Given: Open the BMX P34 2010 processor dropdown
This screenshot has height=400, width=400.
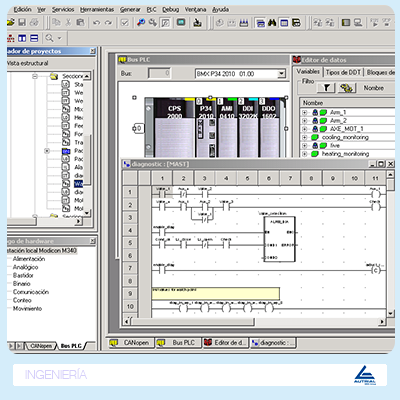Looking at the screenshot, I should click(x=281, y=74).
